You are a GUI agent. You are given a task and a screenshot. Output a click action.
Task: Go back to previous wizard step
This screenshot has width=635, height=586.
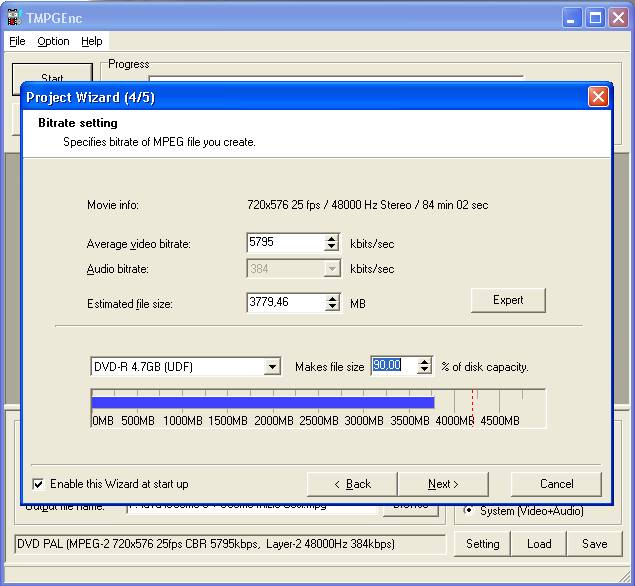coord(352,484)
